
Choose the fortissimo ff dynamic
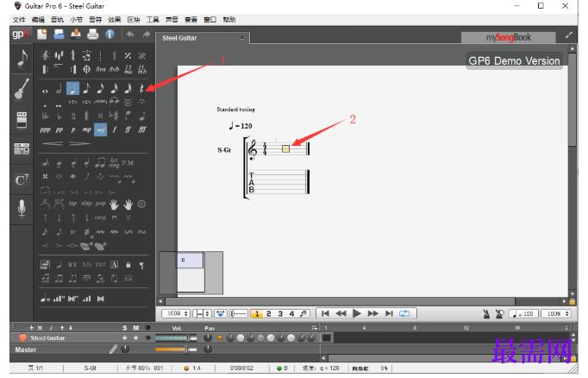pos(128,129)
